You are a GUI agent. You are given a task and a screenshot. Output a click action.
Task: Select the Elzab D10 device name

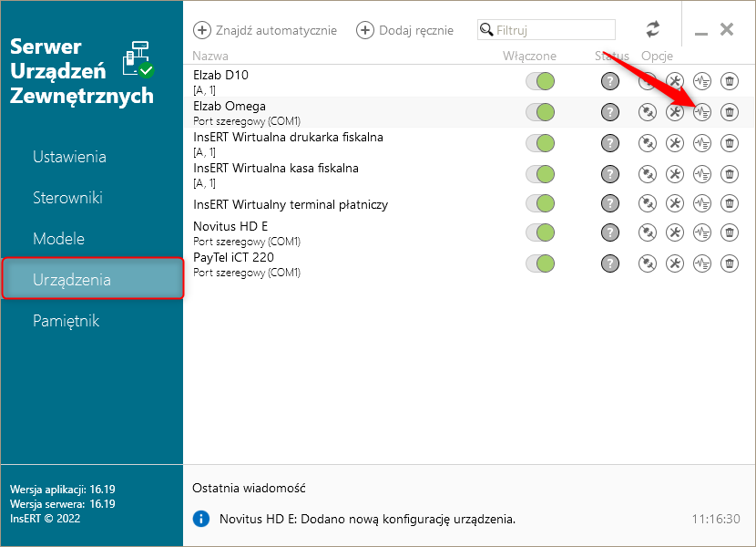click(220, 76)
